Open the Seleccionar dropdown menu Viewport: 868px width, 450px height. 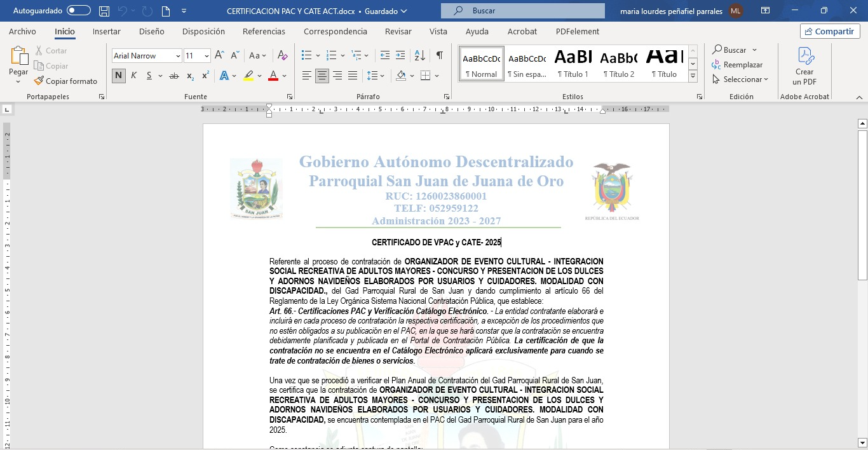[x=741, y=79]
